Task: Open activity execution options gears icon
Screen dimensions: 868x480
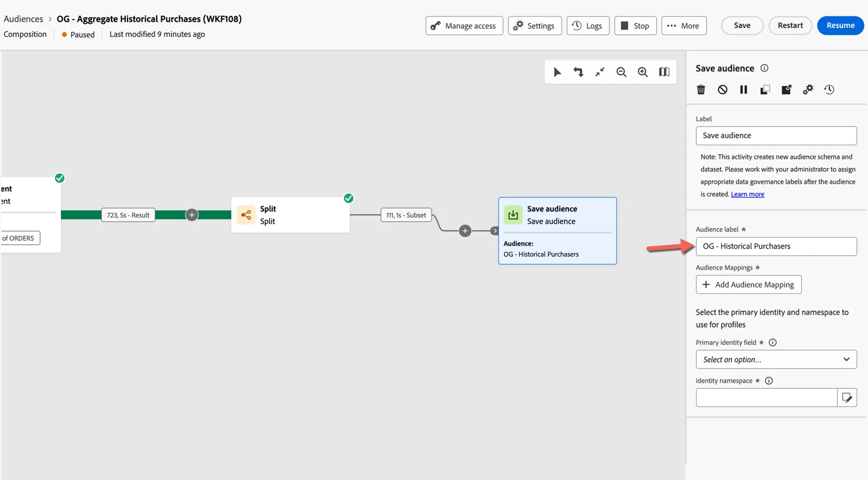Action: [x=808, y=89]
